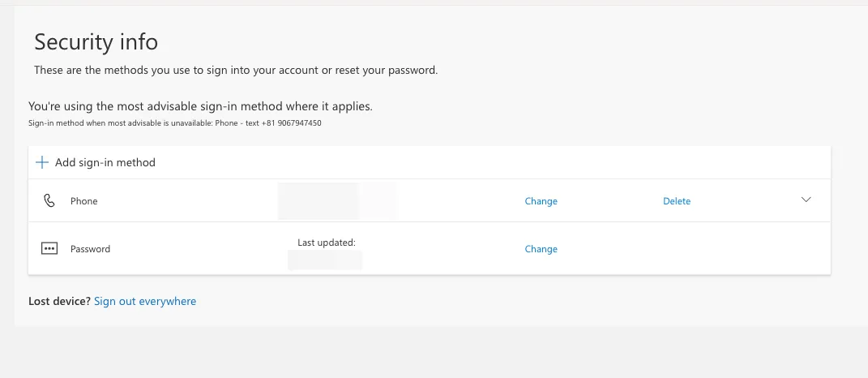Screen dimensions: 868x378
Task: Click the most advisable sign-in method message
Action: tap(200, 106)
